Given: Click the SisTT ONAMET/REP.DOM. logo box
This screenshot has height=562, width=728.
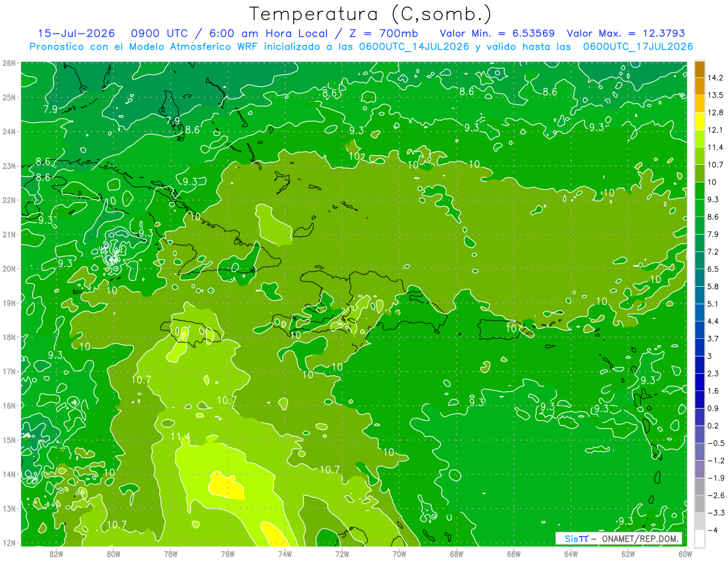Looking at the screenshot, I should pos(618,538).
